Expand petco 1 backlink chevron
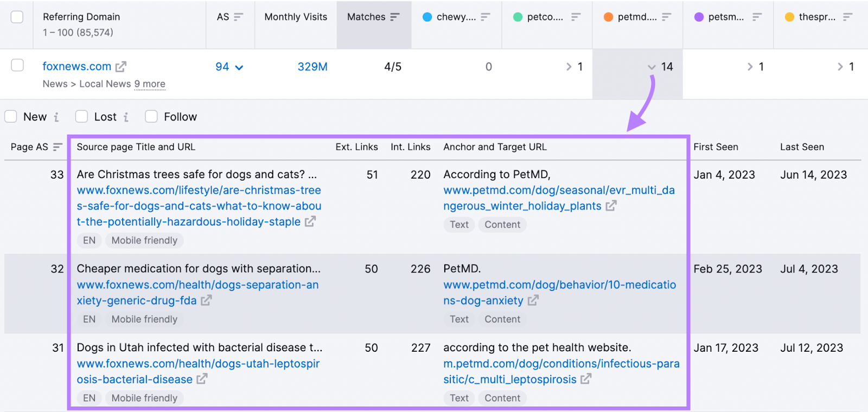The width and height of the screenshot is (868, 412). pos(569,67)
